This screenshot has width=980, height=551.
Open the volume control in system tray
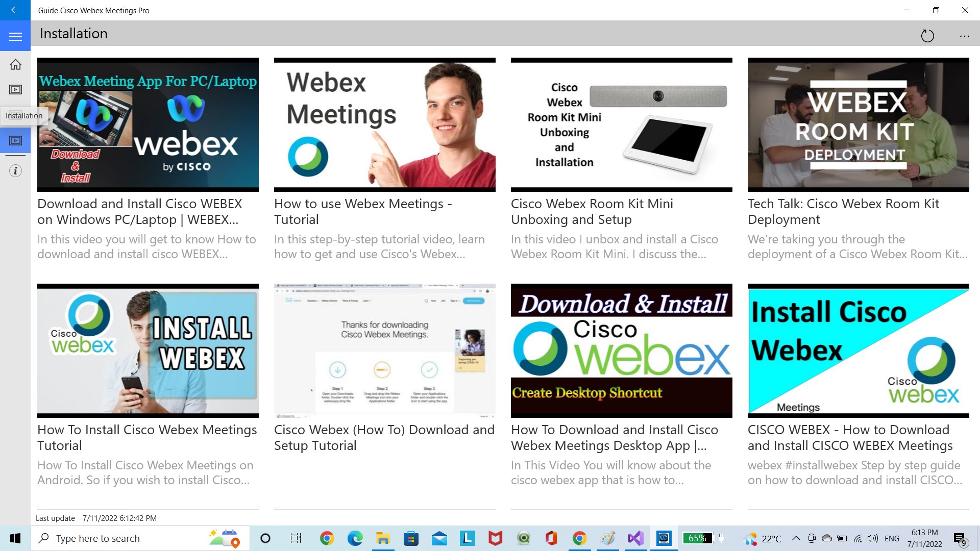[873, 538]
